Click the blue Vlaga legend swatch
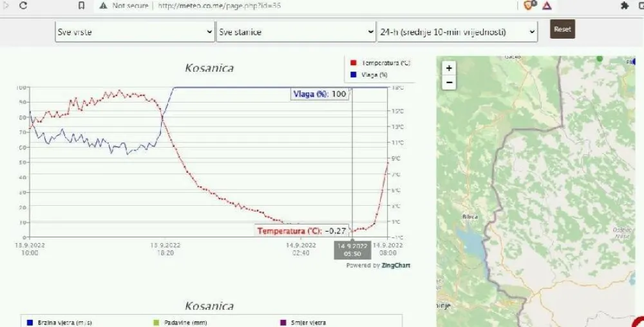644x327 pixels. [353, 75]
